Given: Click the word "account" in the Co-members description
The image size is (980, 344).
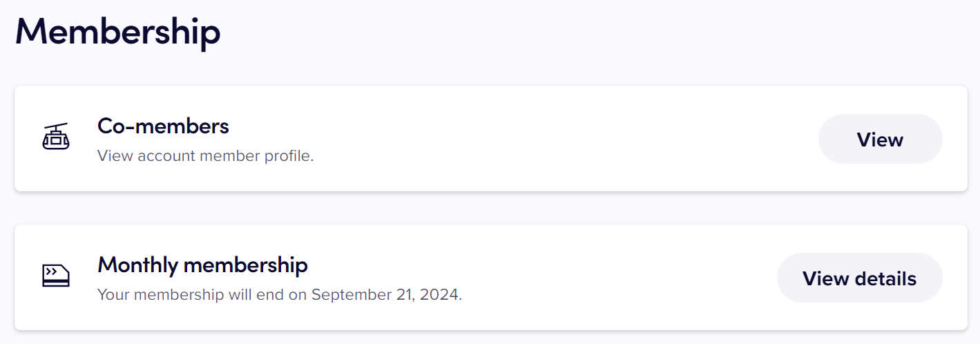Looking at the screenshot, I should click(166, 156).
